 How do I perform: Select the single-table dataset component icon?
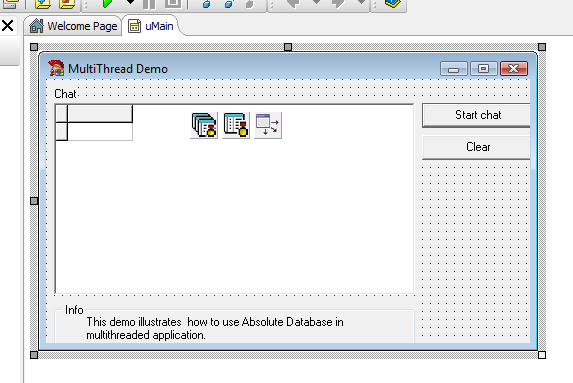(236, 125)
